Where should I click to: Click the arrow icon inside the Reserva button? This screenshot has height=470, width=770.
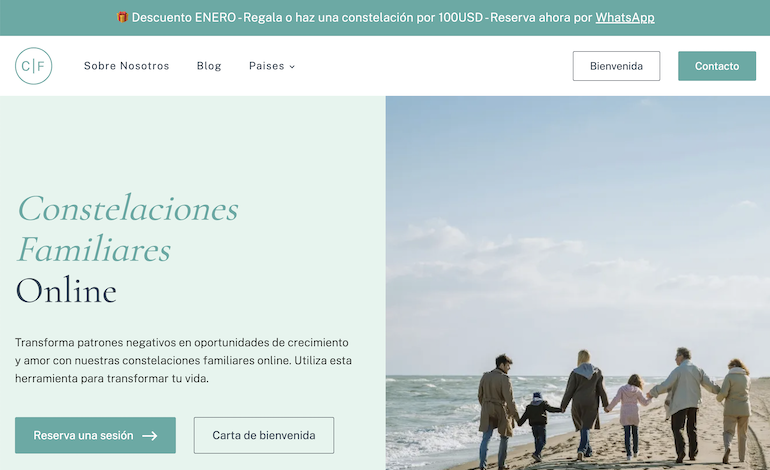point(149,436)
